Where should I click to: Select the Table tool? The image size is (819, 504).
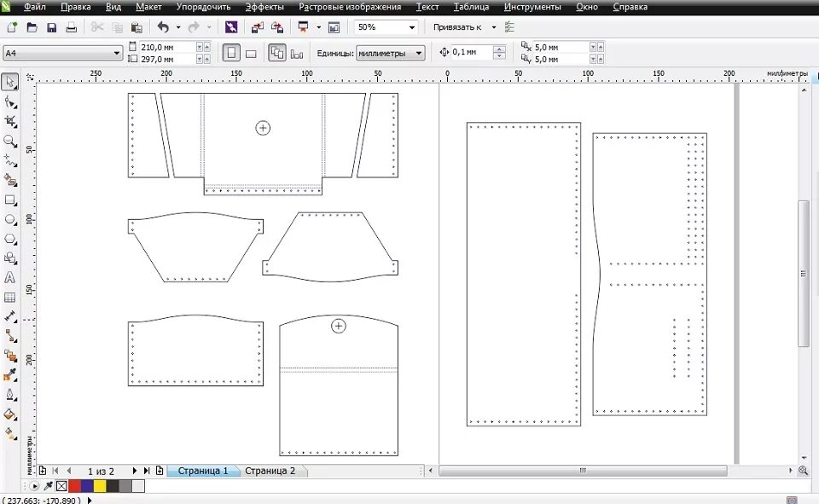(10, 298)
